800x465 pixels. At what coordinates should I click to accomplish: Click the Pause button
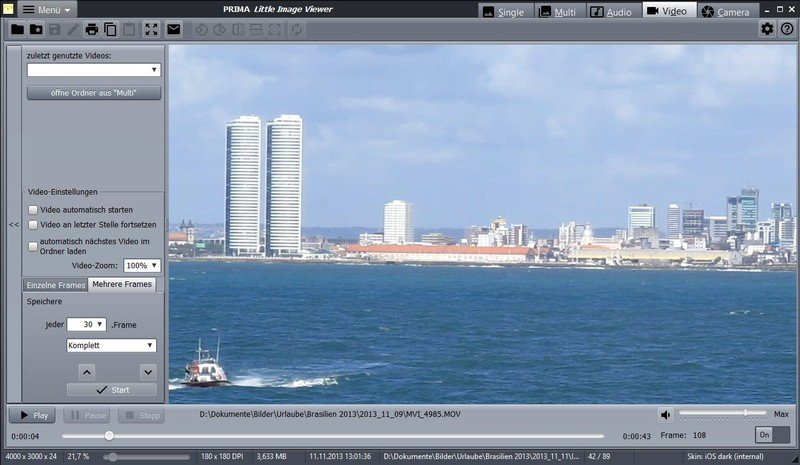point(87,415)
